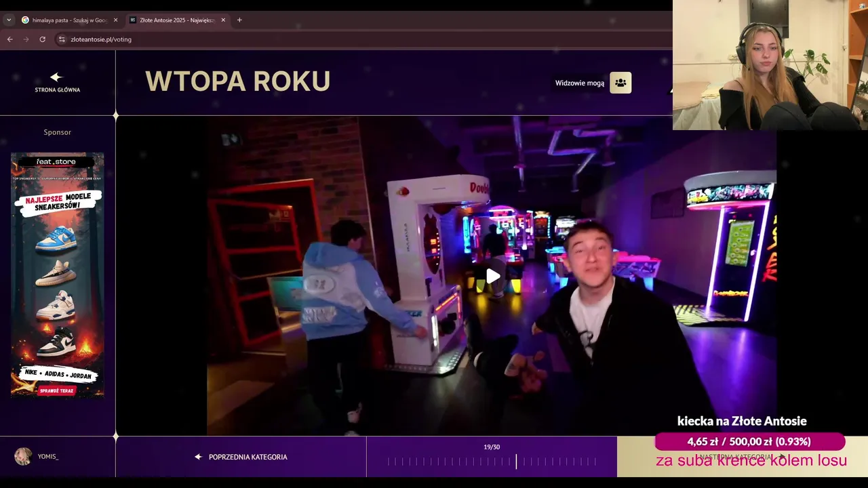Click the 'Sprawdź teraz' button in ad
The image size is (868, 488).
pos(57,390)
